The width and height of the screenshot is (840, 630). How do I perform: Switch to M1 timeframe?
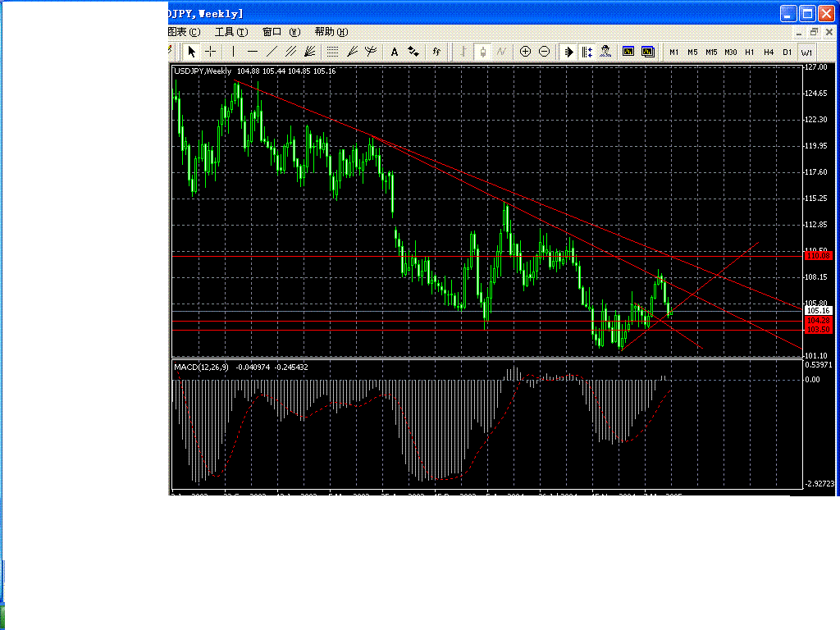click(674, 52)
